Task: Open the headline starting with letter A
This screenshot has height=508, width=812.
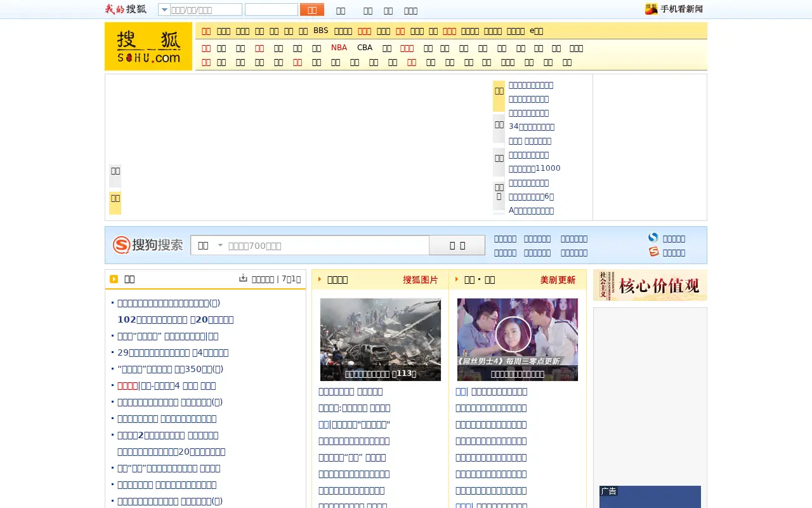Action: pyautogui.click(x=532, y=210)
